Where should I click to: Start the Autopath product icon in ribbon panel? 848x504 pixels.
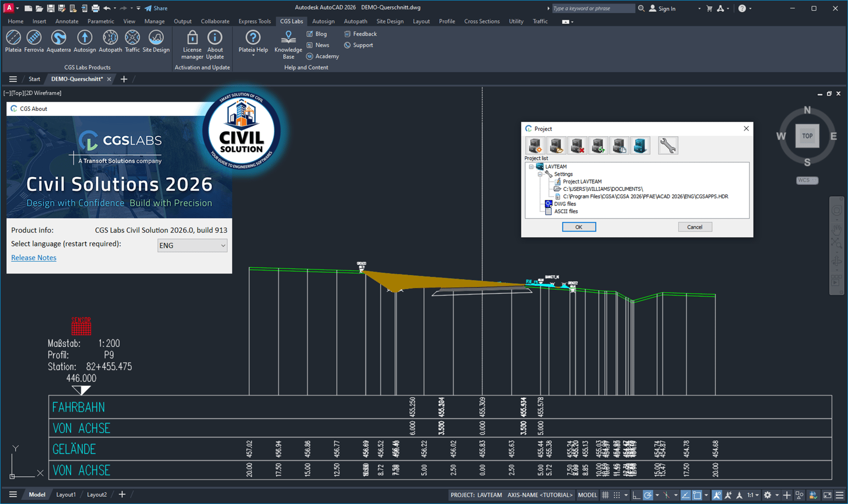[x=110, y=41]
